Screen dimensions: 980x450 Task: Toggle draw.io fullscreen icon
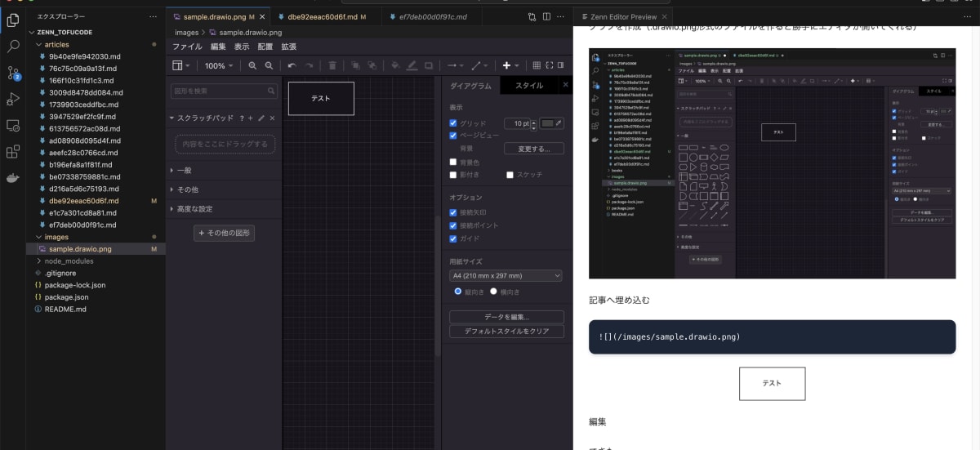pos(549,65)
